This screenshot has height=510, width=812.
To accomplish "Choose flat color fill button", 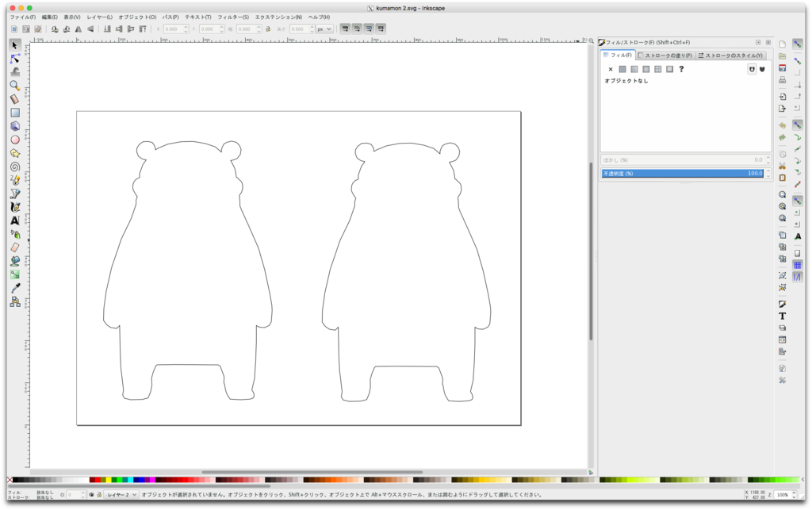I will pos(622,69).
